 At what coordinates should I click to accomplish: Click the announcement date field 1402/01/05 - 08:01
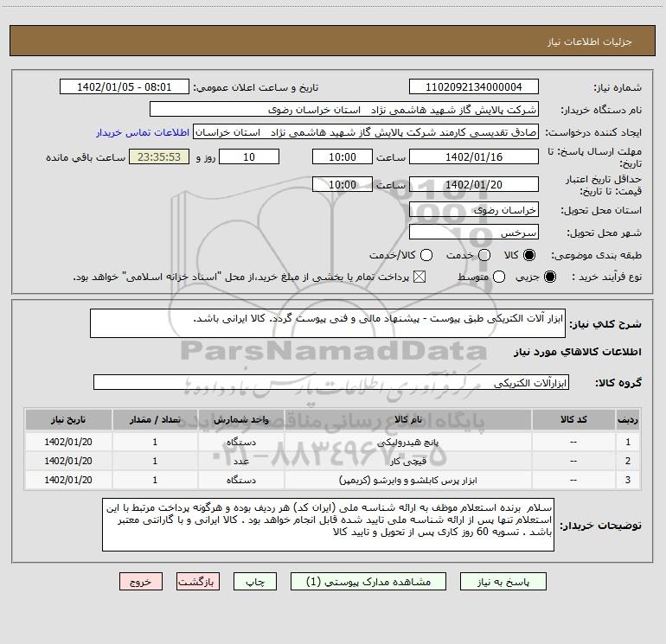(125, 86)
